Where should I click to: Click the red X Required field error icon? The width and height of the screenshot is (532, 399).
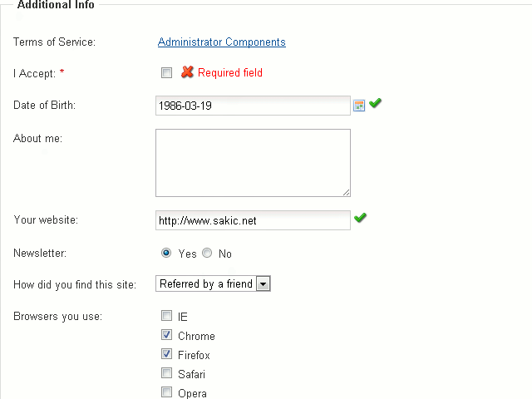point(187,72)
